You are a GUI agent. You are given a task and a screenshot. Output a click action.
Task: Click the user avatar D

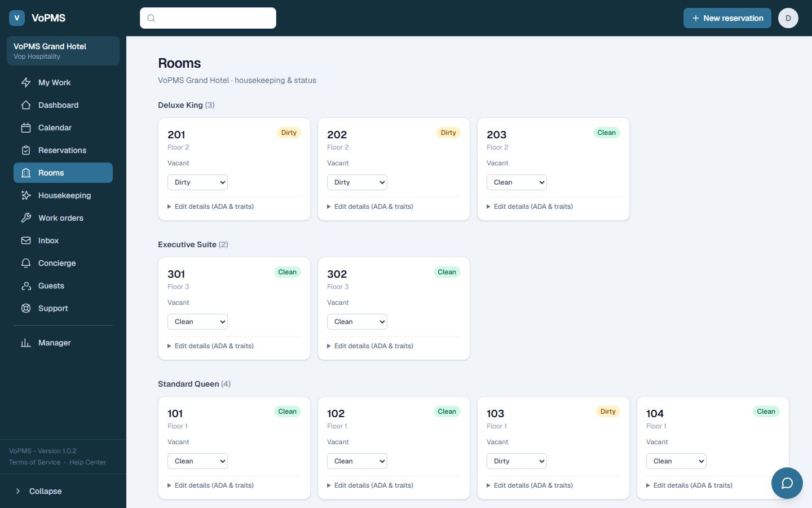pos(788,18)
